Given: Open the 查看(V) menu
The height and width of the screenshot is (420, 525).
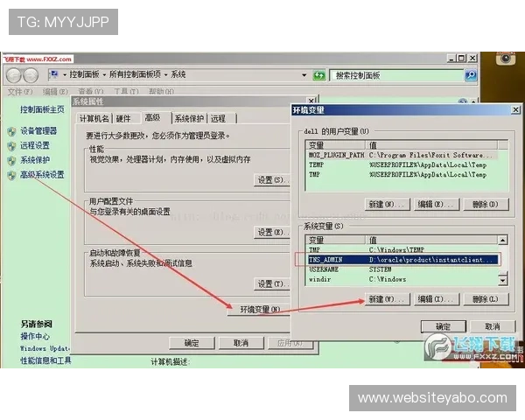Looking at the screenshot, I should click(91, 91).
